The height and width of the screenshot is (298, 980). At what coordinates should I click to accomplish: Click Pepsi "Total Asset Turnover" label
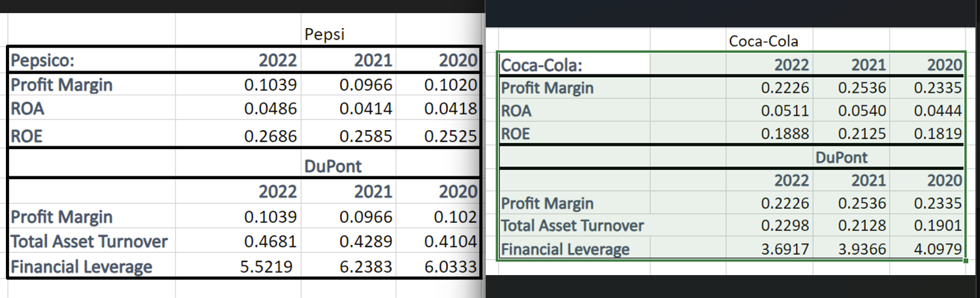[89, 241]
